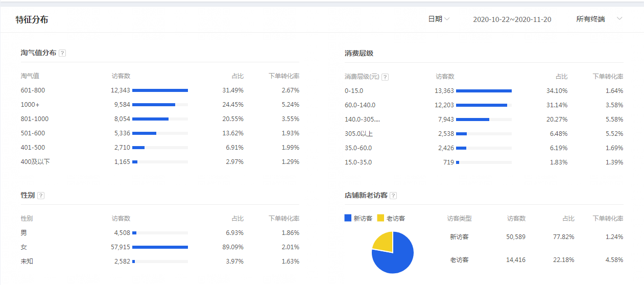Select the 801-1000 row label
This screenshot has width=644, height=285.
point(34,119)
